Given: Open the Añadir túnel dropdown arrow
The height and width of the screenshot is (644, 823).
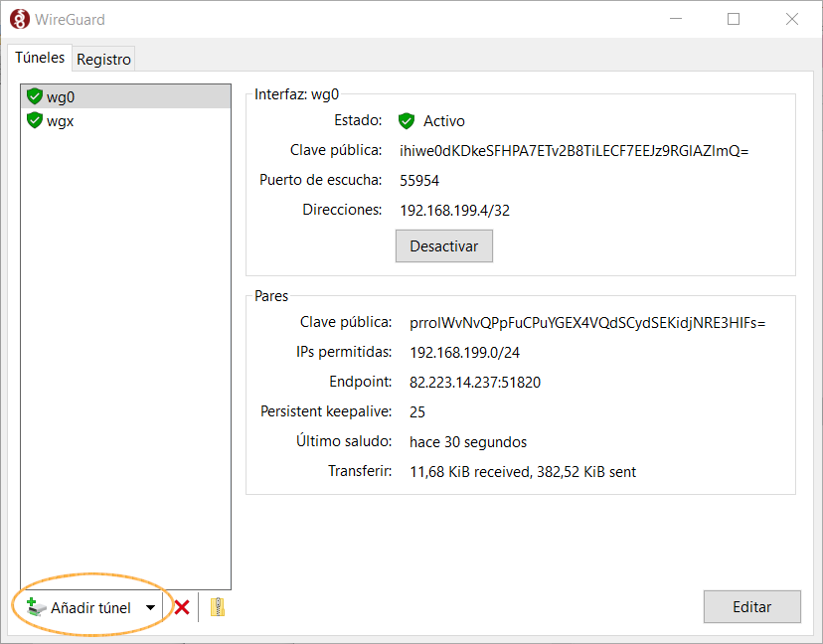Looking at the screenshot, I should pos(150,608).
